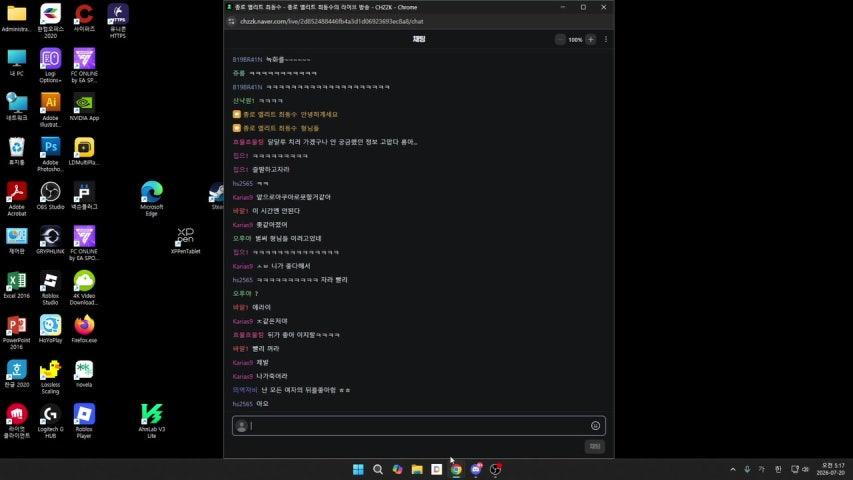Viewport: 853px width, 480px height.
Task: Open the emoji picker in chat input
Action: 595,426
